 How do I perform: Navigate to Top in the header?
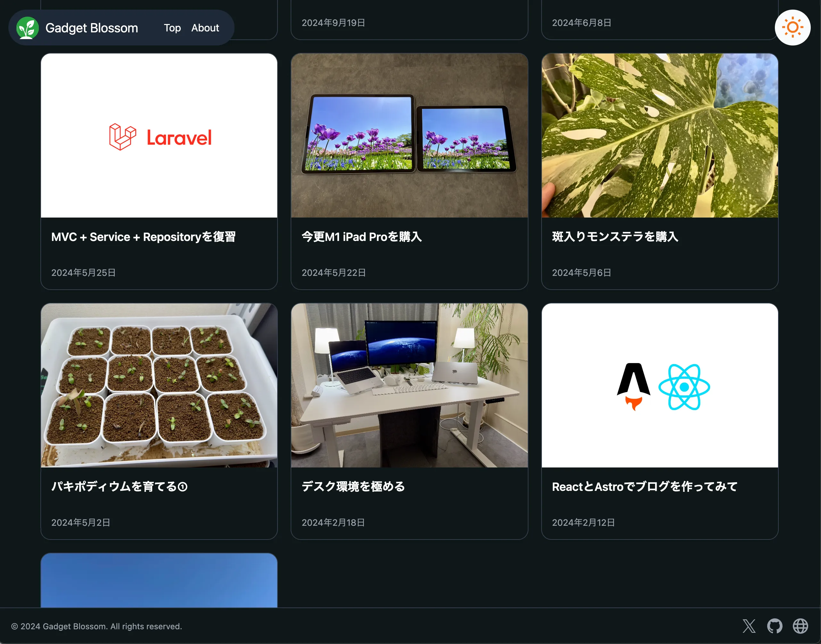(172, 28)
